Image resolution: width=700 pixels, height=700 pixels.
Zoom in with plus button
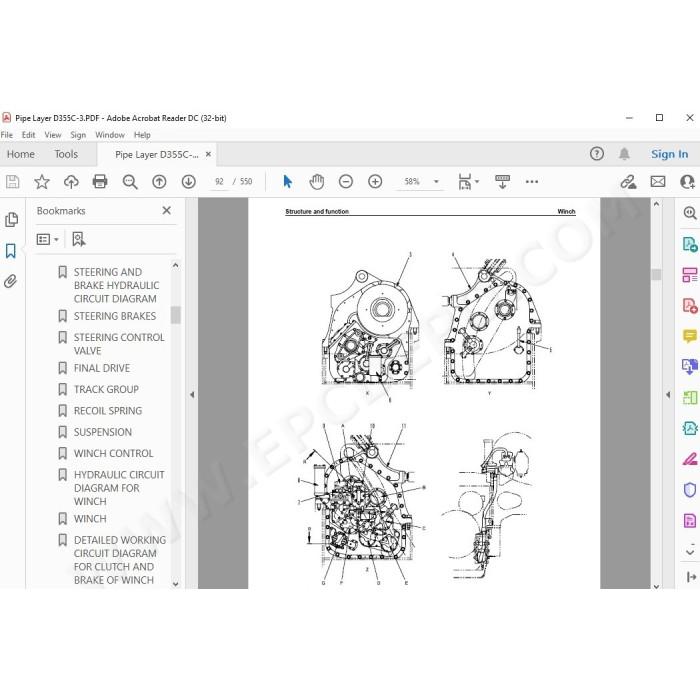click(x=375, y=182)
